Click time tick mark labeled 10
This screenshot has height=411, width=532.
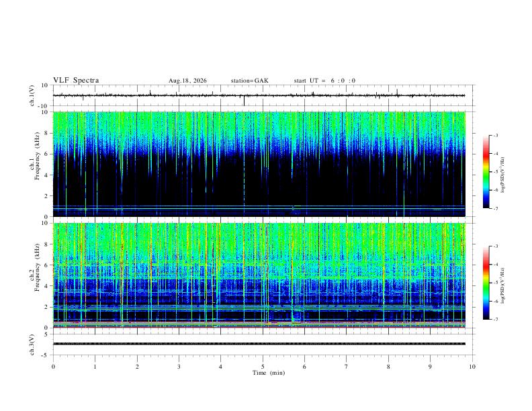(x=472, y=367)
